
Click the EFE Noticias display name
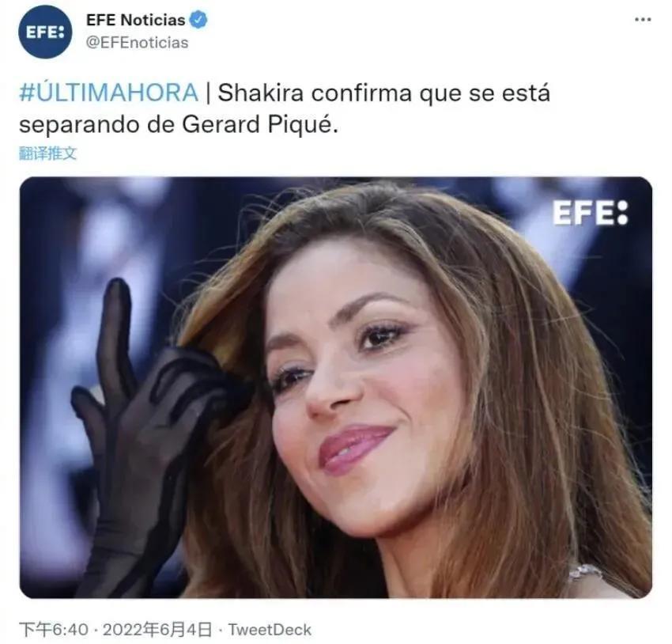(135, 20)
